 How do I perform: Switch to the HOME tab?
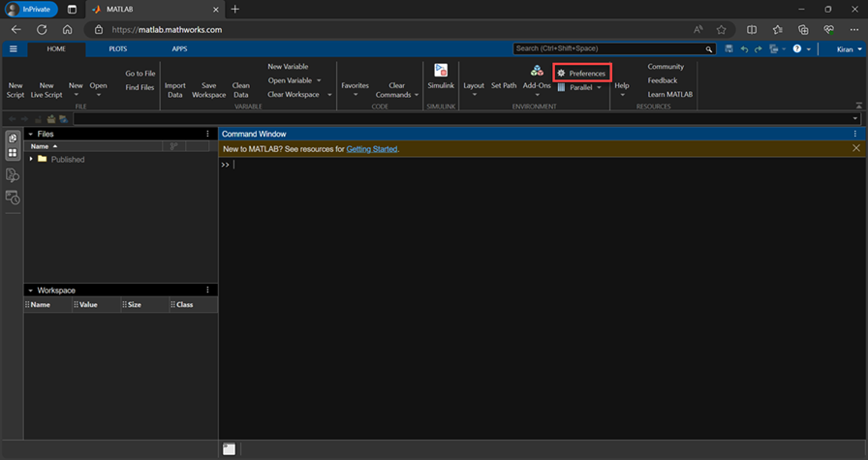(56, 48)
